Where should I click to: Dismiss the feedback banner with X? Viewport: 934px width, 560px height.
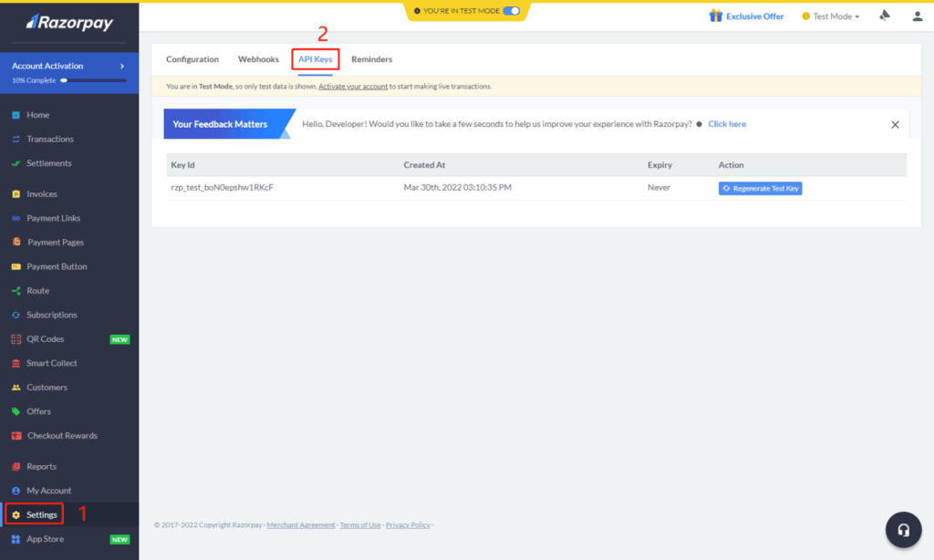click(895, 125)
